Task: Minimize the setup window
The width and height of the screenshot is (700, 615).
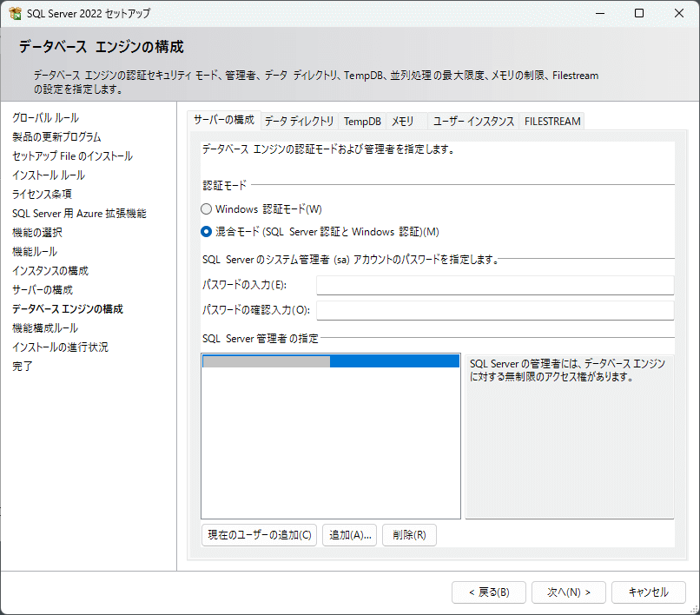Action: [x=600, y=13]
